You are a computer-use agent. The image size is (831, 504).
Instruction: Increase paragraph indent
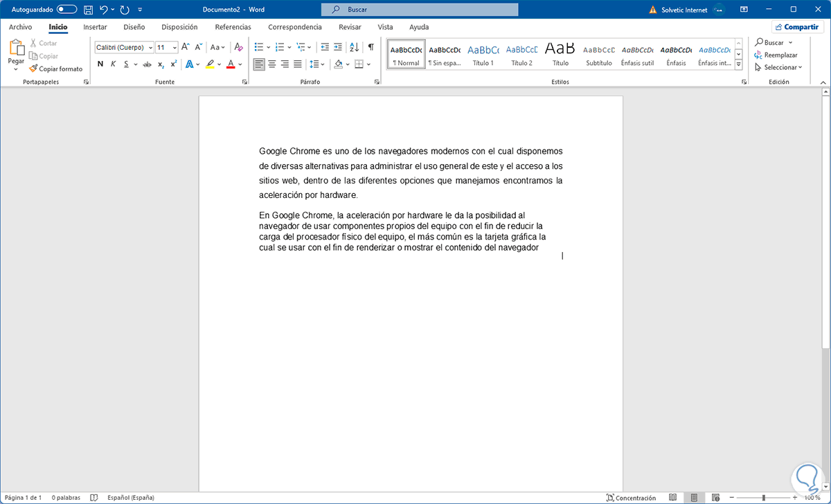tap(338, 47)
